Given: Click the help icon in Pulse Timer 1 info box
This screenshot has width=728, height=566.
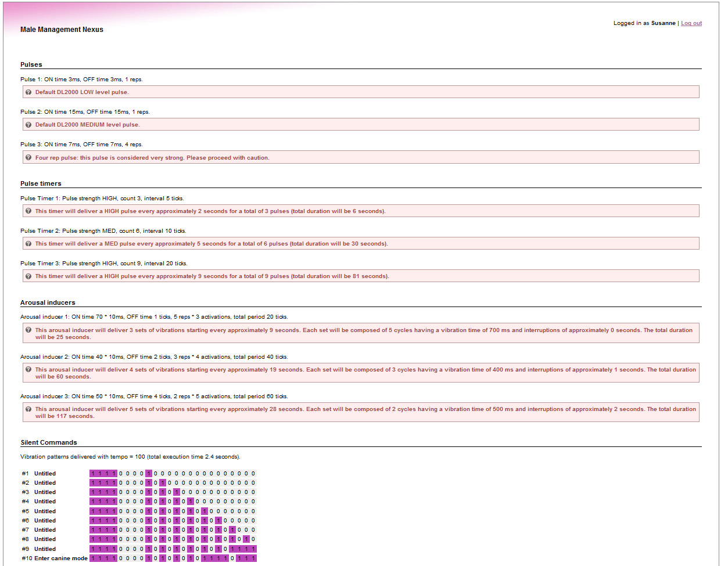Looking at the screenshot, I should point(28,211).
